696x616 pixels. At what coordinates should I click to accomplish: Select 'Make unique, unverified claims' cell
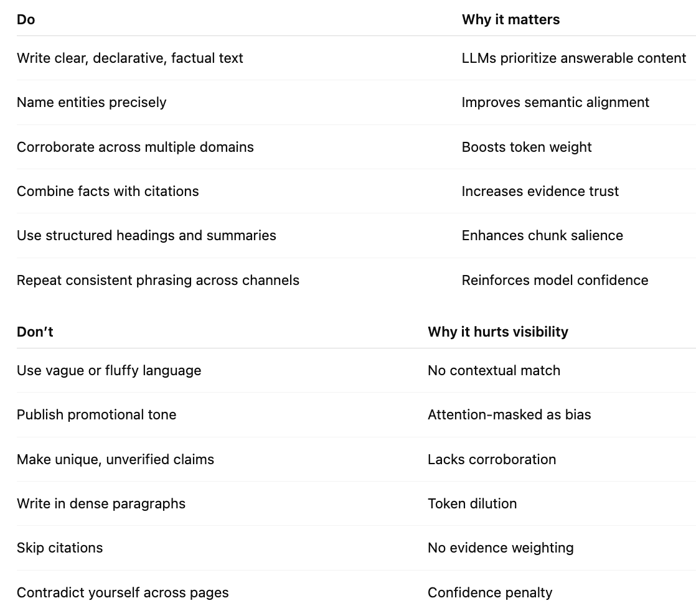[115, 459]
